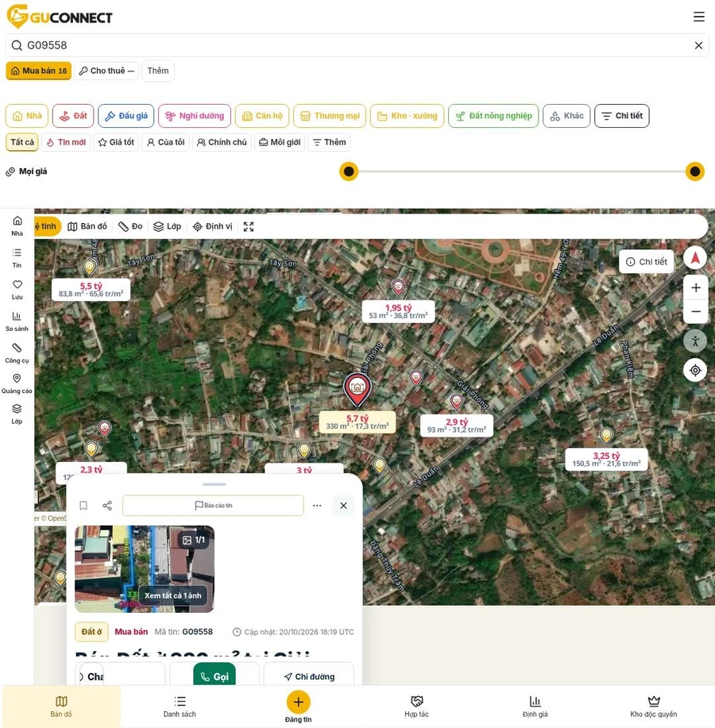Switch to Bản đồ map view
The width and height of the screenshot is (715, 728).
coord(87,226)
